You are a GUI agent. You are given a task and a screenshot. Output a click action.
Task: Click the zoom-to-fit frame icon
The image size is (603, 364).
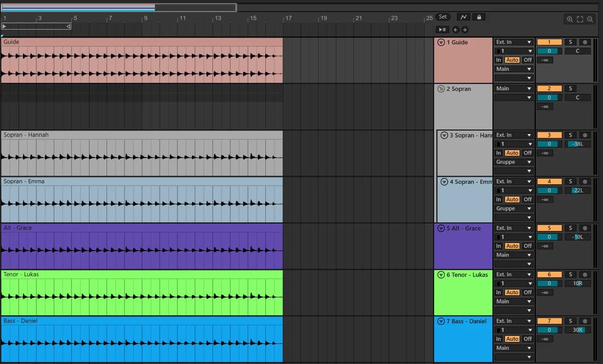point(580,19)
